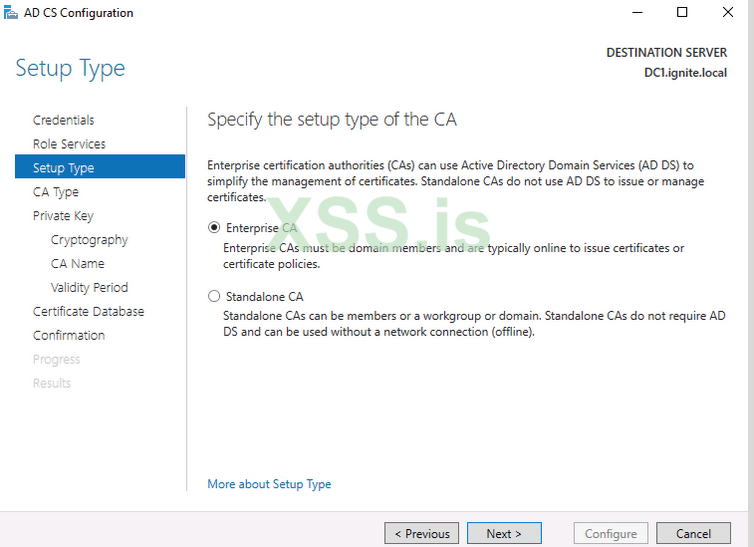754x547 pixels.
Task: Go to the Validity Period sub-step
Action: tap(89, 288)
